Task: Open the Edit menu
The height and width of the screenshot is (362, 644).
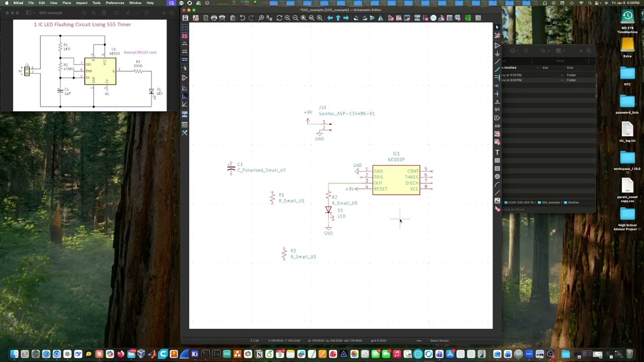Action: (42, 3)
